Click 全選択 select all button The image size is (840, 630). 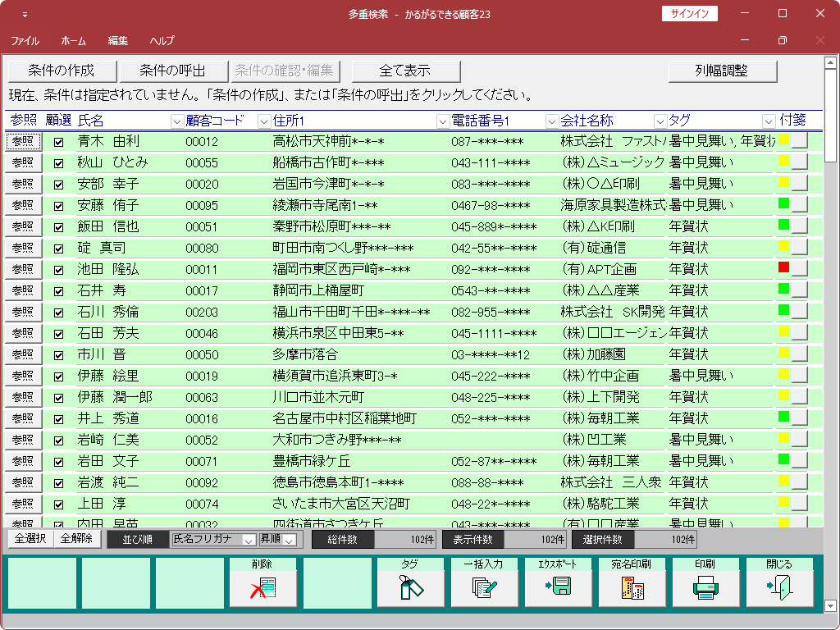pos(30,539)
